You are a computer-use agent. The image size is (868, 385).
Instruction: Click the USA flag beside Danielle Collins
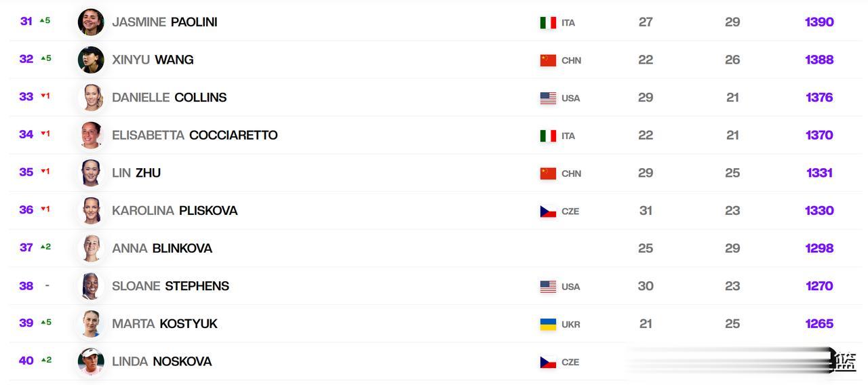coord(548,98)
